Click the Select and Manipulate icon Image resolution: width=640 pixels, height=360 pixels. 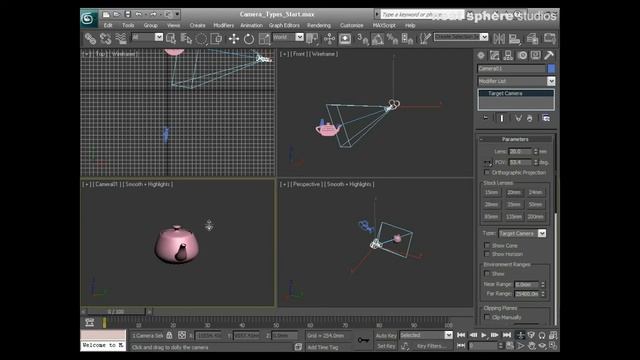(x=329, y=39)
